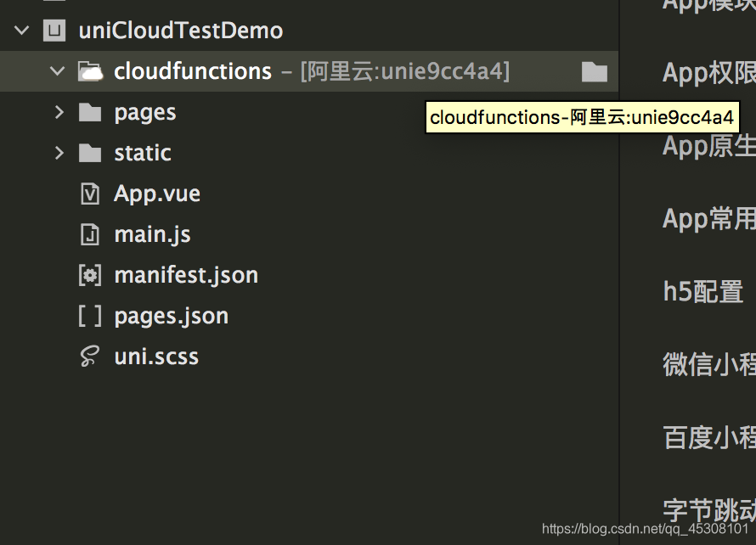Click the open folder icon of cloudfunctions
756x545 pixels.
91,71
